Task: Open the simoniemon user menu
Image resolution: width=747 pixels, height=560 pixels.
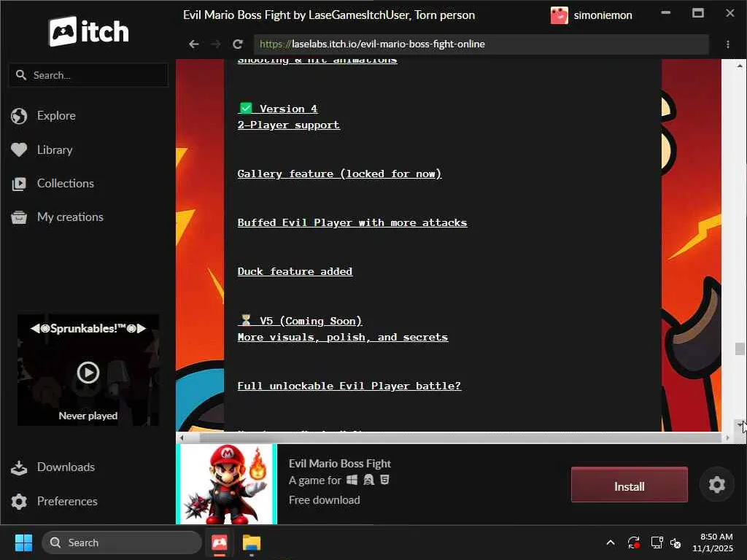Action: click(591, 15)
